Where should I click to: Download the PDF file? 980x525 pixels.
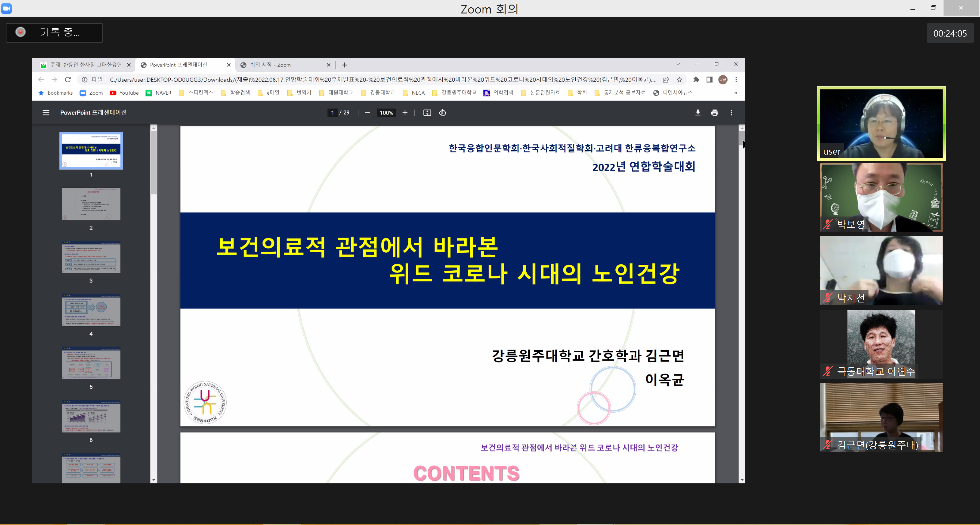tap(698, 113)
